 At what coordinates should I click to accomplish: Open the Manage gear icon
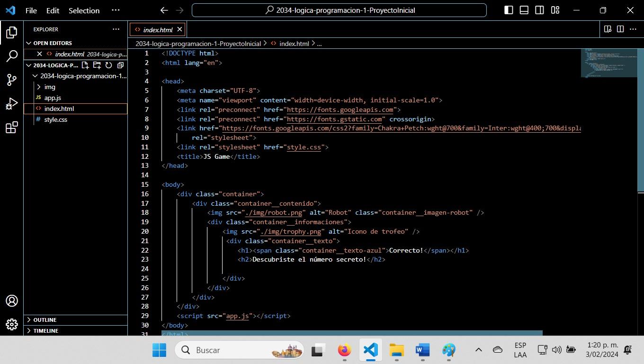pos(12,324)
